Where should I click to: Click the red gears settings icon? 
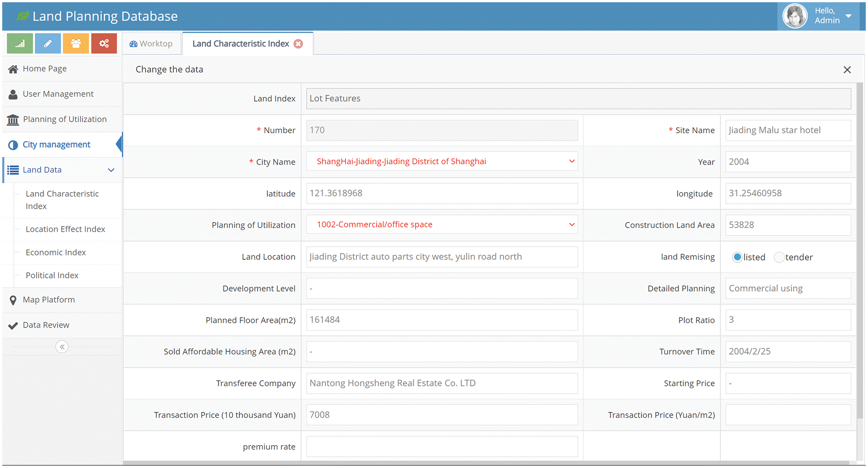click(x=104, y=43)
